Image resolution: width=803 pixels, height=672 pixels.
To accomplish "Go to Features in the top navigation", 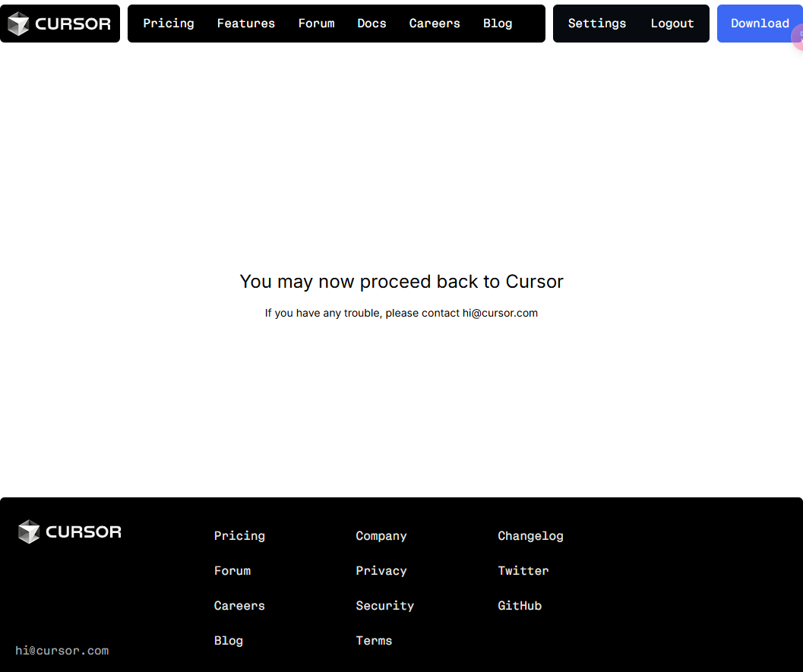I will click(x=246, y=24).
